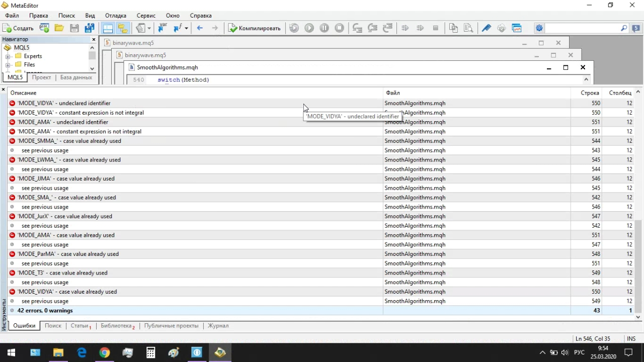Sort errors by Файл column header
The width and height of the screenshot is (644, 362).
point(477,93)
